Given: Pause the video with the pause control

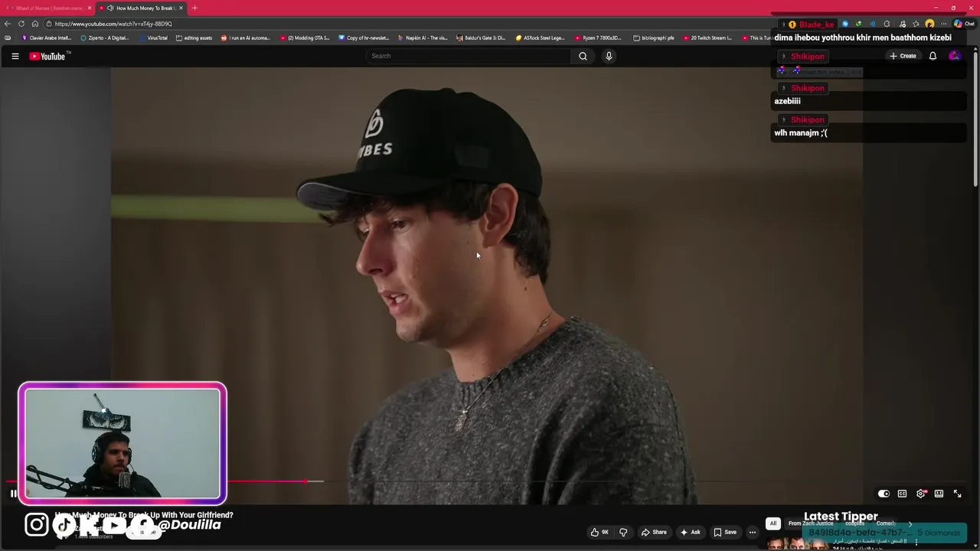Looking at the screenshot, I should point(14,494).
